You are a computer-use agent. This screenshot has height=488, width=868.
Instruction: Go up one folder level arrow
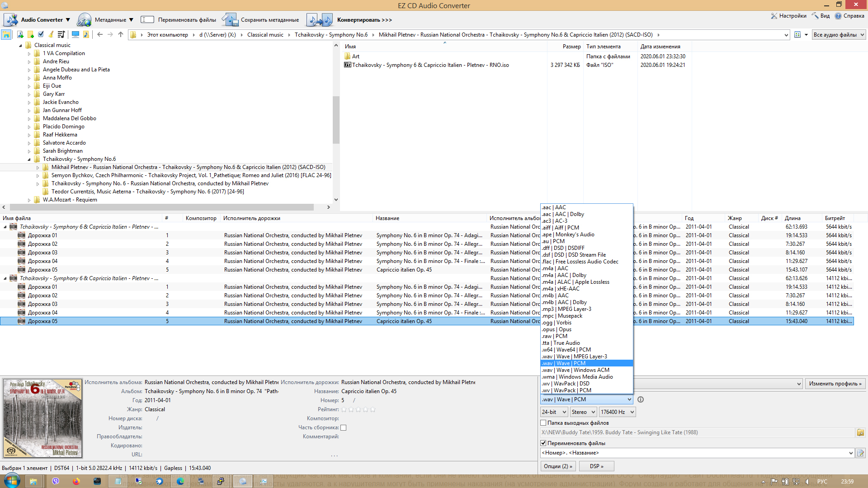pos(121,34)
